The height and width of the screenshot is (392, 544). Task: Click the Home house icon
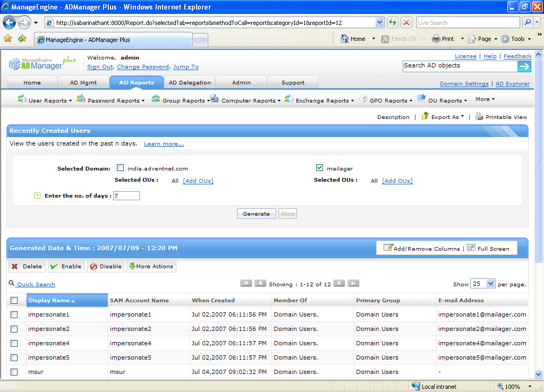coord(344,39)
